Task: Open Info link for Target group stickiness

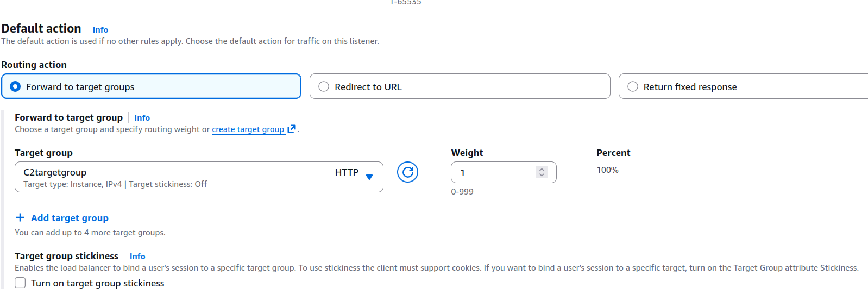Action: click(137, 257)
